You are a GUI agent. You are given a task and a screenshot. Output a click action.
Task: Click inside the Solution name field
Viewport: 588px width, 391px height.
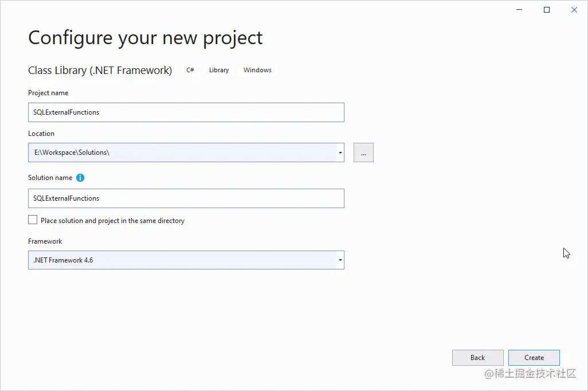click(186, 198)
